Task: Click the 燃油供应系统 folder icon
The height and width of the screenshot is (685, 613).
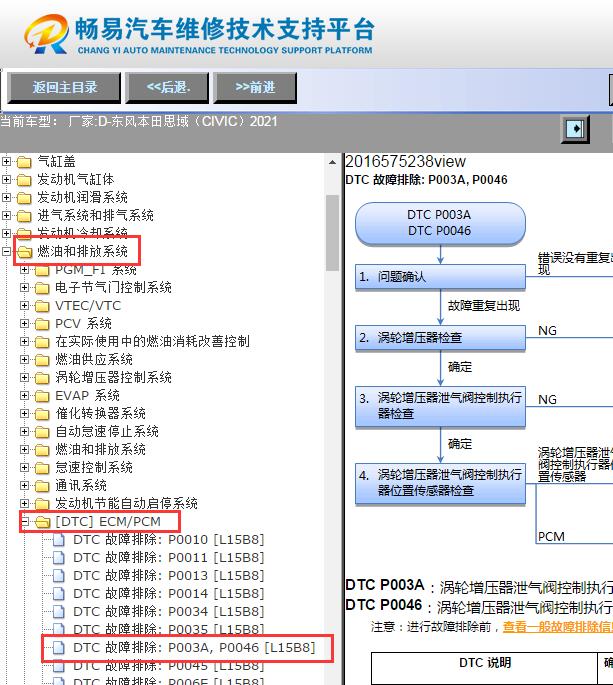Action: click(42, 360)
